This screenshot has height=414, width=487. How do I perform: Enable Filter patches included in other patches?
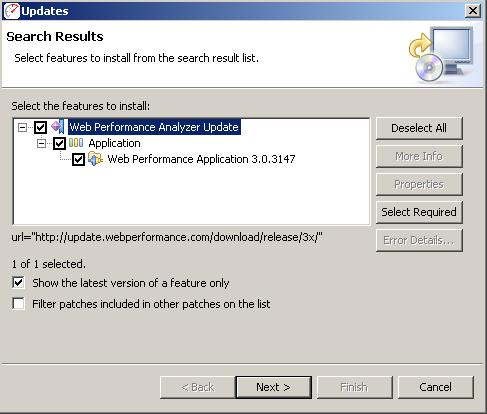click(18, 304)
